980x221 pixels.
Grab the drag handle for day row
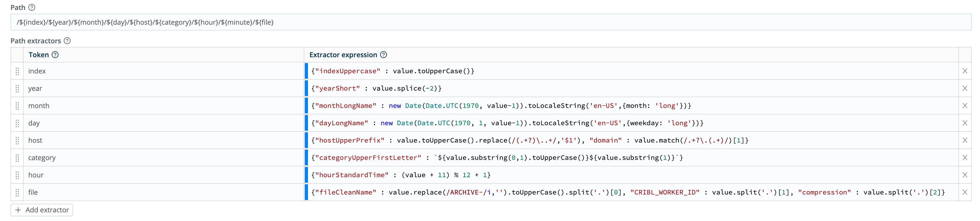point(17,123)
